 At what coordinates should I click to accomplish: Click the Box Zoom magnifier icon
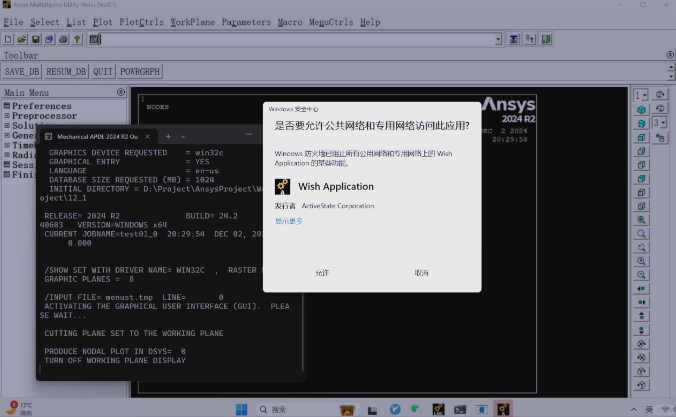coord(641,234)
